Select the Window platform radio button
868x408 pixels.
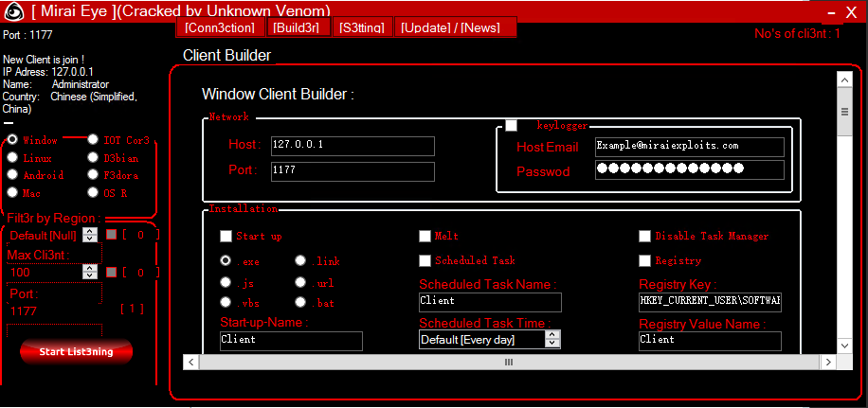(x=12, y=140)
